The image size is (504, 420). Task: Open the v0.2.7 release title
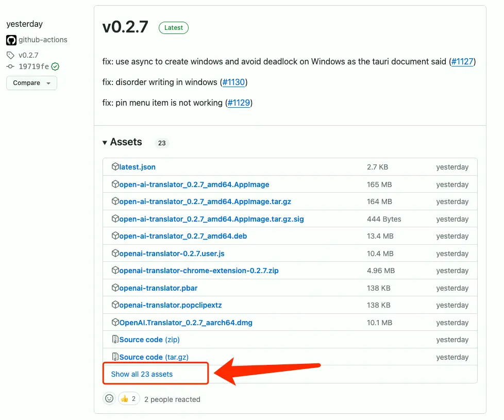tap(125, 27)
